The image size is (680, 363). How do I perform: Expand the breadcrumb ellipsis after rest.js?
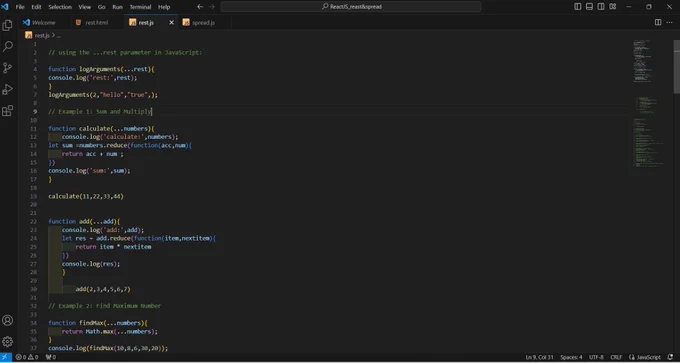pos(59,36)
